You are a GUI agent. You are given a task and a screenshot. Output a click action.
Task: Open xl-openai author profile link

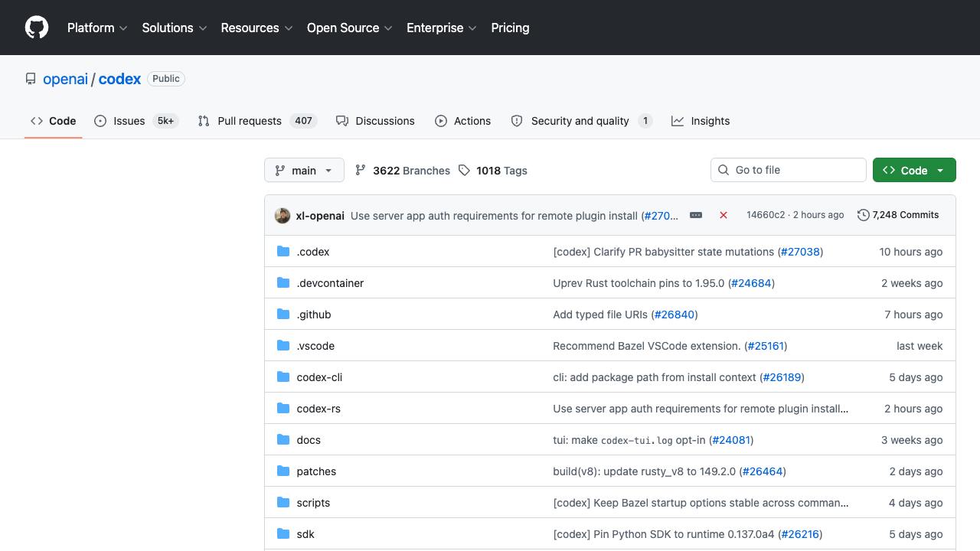(x=320, y=216)
